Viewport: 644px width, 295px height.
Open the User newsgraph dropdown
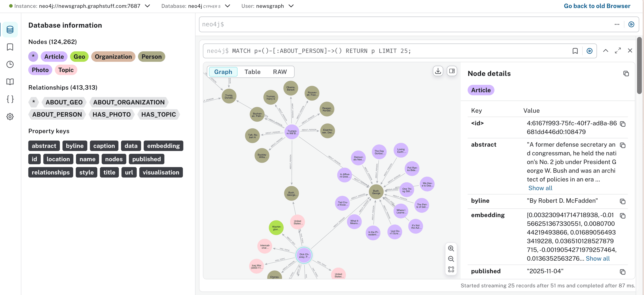point(291,6)
